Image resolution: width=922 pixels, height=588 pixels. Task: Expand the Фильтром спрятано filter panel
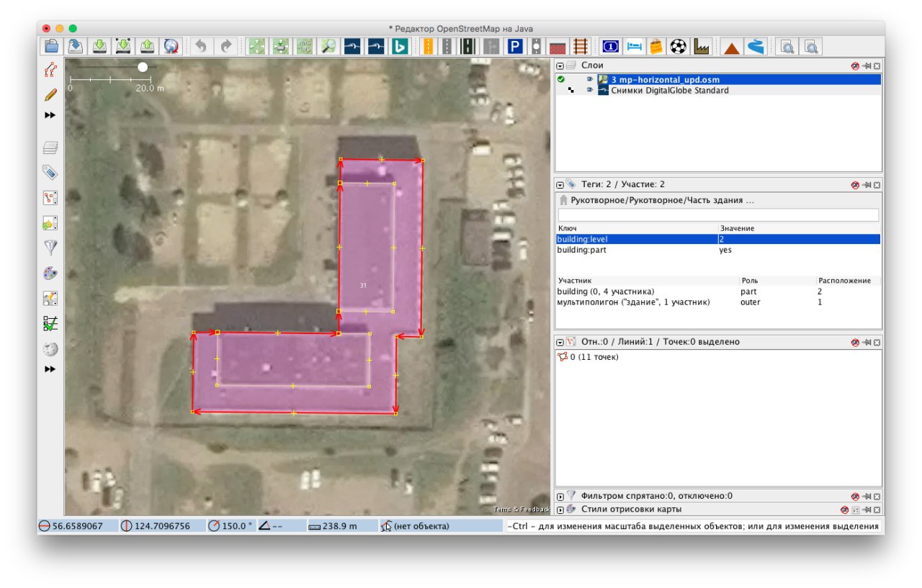click(x=560, y=497)
